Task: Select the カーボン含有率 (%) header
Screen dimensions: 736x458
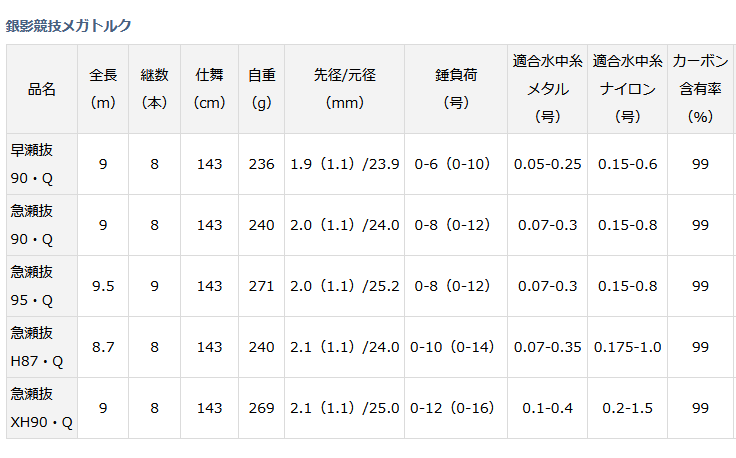Action: (x=700, y=89)
